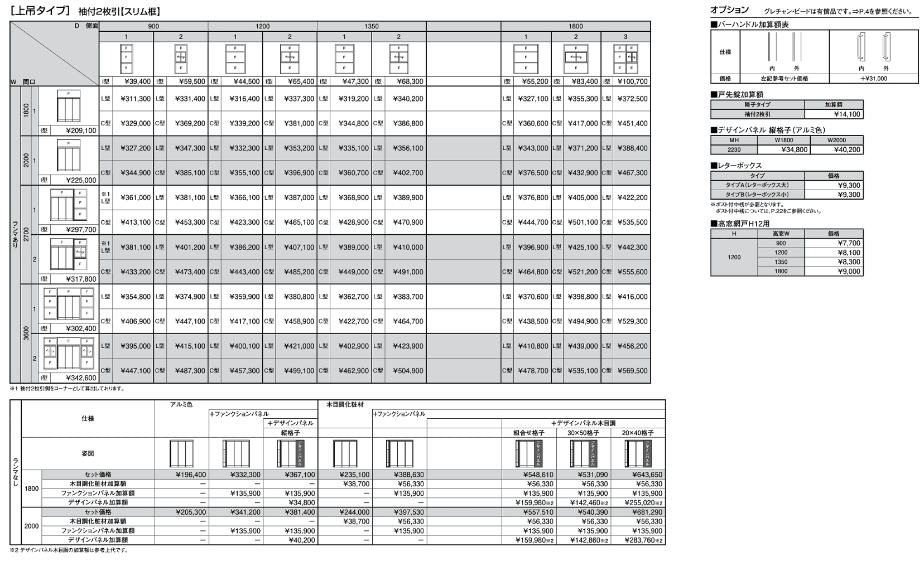Viewport: 924px width, 561px height.
Task: Click the inner/outer straight bar handle drawing
Action: (784, 47)
